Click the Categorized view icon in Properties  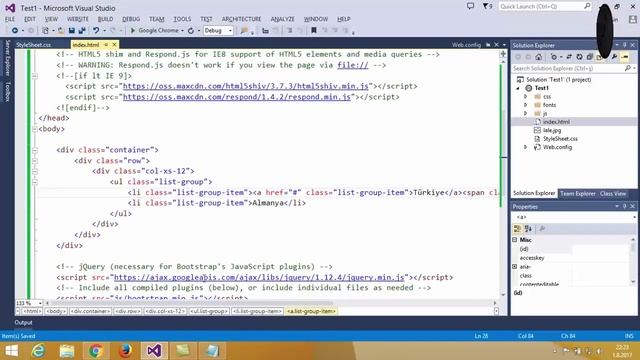[518, 229]
